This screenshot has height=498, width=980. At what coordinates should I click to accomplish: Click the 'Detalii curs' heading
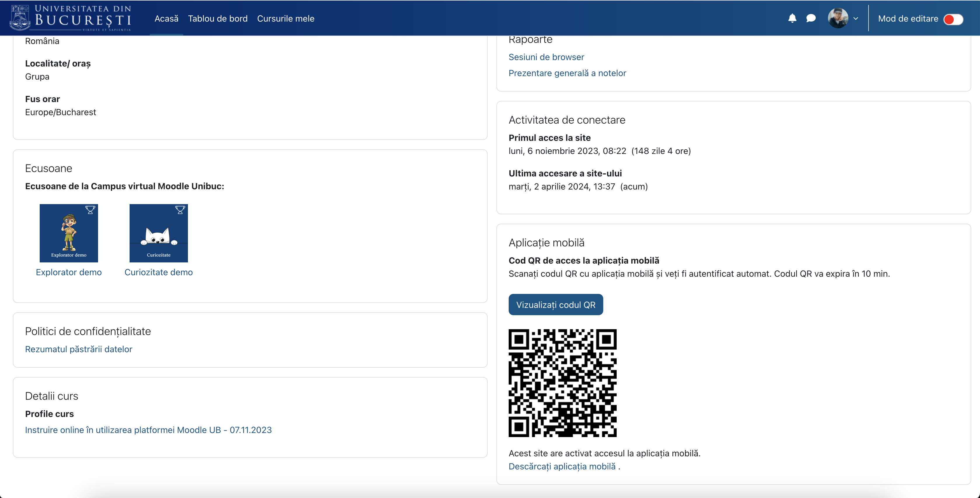point(52,396)
